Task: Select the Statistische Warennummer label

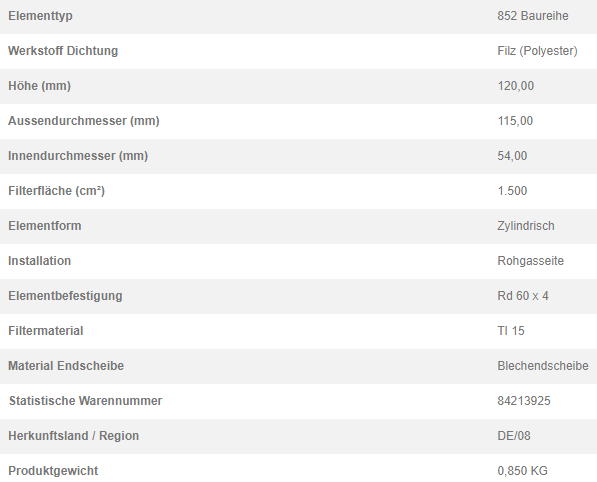Action: [x=86, y=401]
